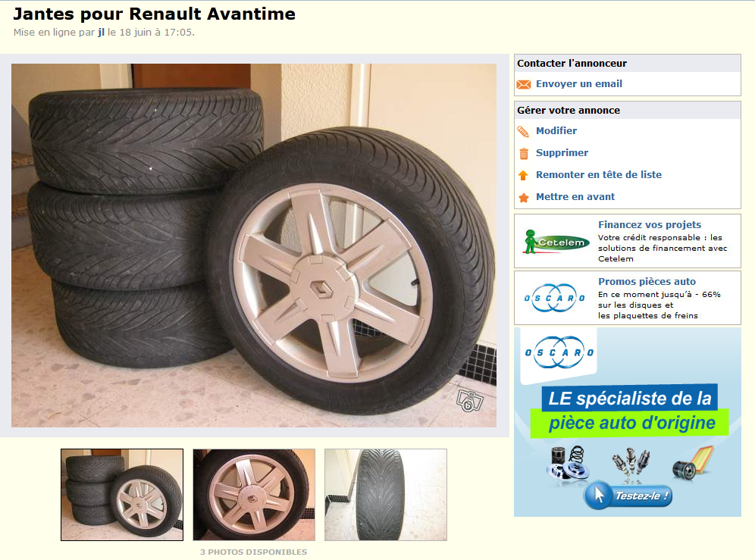Viewport: 755px width, 560px height.
Task: Click the Testez-le ! button
Action: (628, 496)
